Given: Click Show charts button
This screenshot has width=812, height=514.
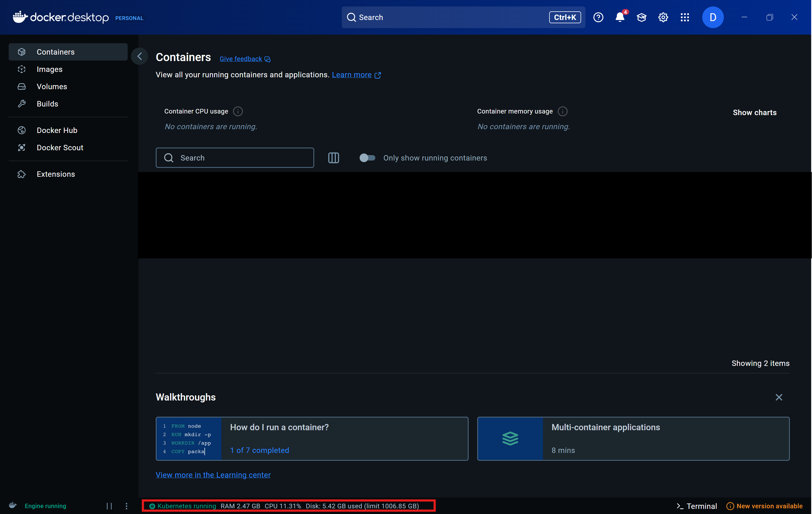Looking at the screenshot, I should [x=754, y=113].
